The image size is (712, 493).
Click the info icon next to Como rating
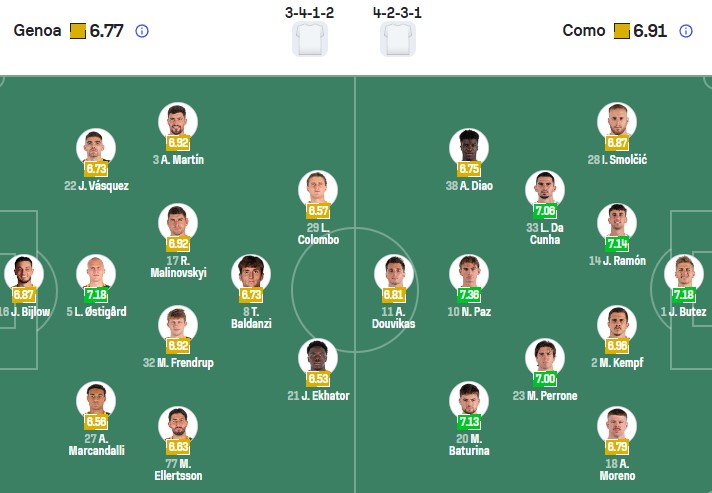[686, 31]
